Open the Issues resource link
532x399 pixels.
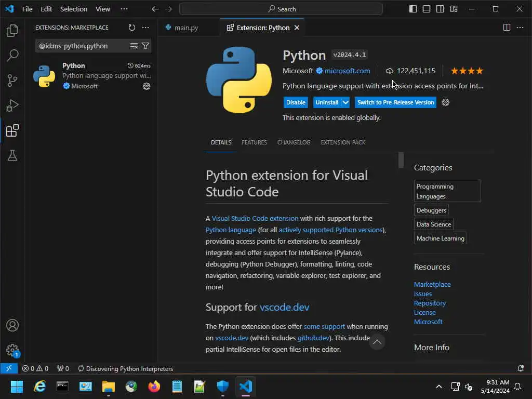click(423, 294)
